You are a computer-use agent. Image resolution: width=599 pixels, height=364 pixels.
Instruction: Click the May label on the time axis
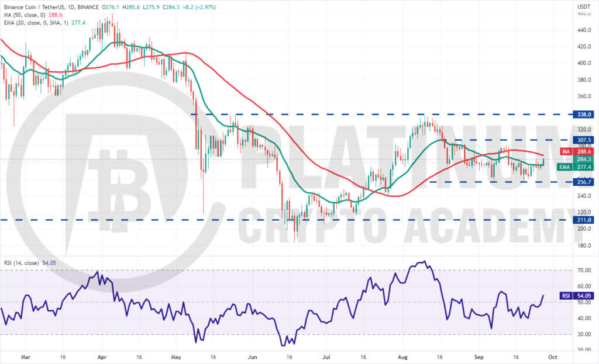[175, 357]
